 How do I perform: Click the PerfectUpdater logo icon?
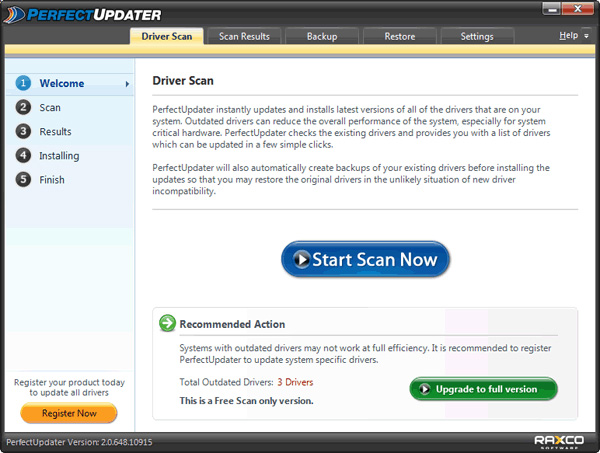coord(14,15)
